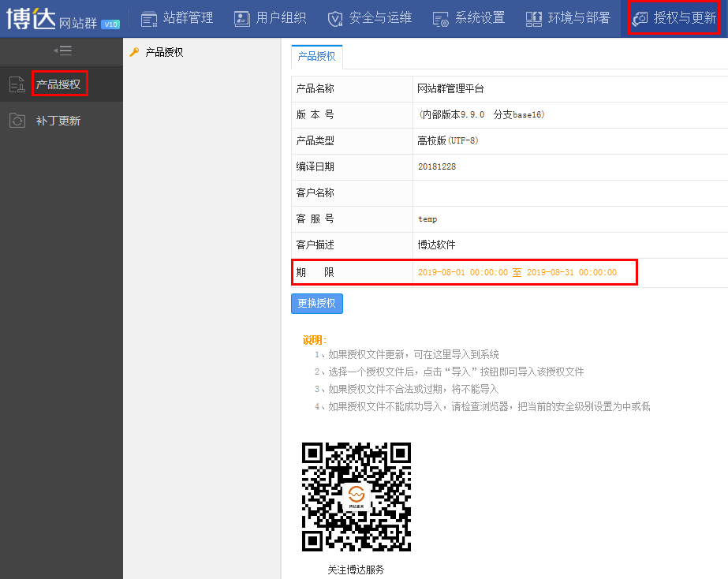Click the 安全与运维 shield icon
The height and width of the screenshot is (579, 728).
tap(335, 18)
